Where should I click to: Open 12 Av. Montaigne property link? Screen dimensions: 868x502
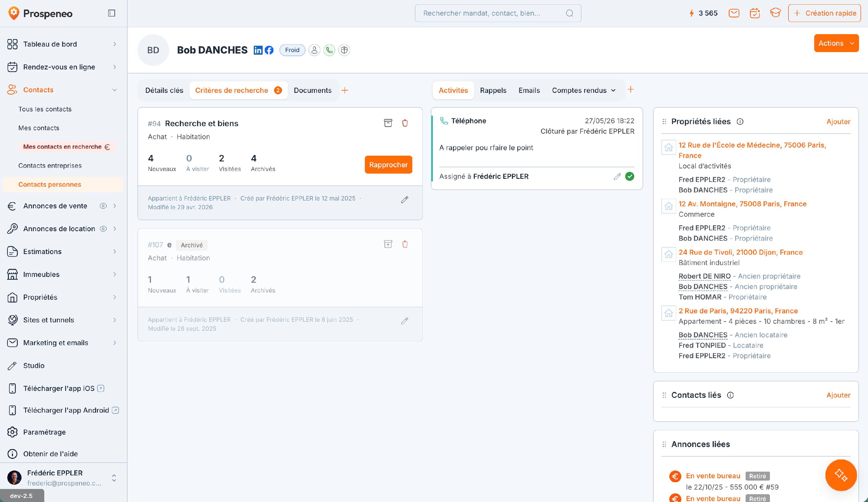click(x=742, y=204)
